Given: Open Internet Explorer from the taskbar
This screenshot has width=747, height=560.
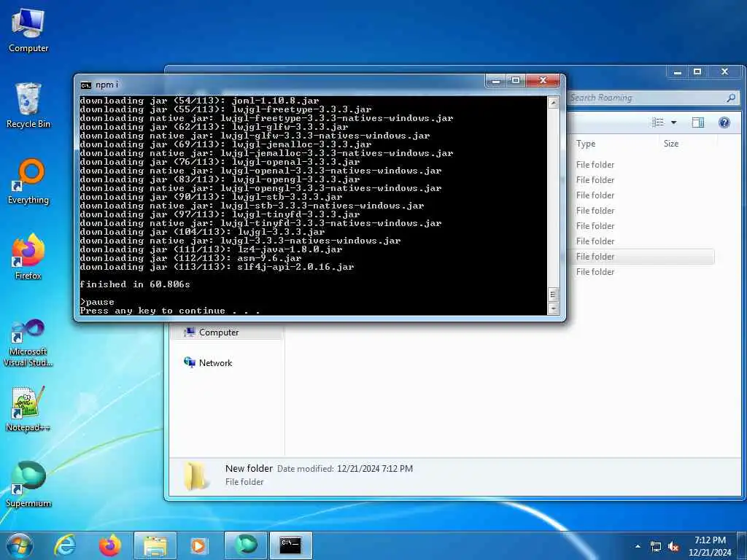Looking at the screenshot, I should pyautogui.click(x=65, y=545).
